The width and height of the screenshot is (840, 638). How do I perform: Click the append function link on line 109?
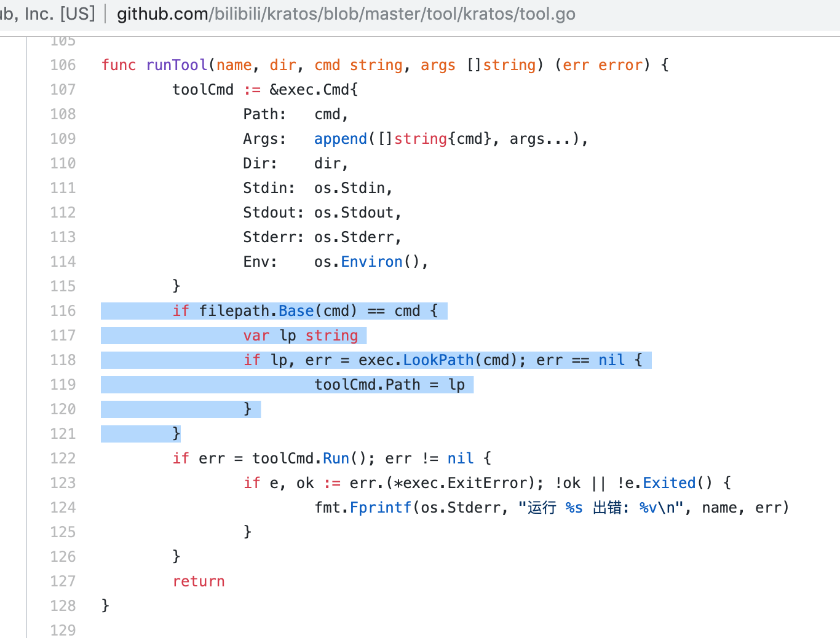point(340,138)
